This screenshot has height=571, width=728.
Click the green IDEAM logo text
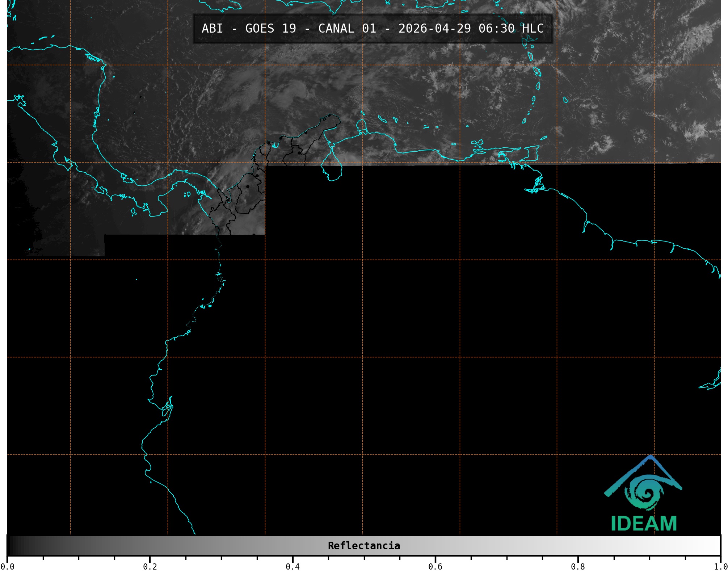pyautogui.click(x=644, y=524)
